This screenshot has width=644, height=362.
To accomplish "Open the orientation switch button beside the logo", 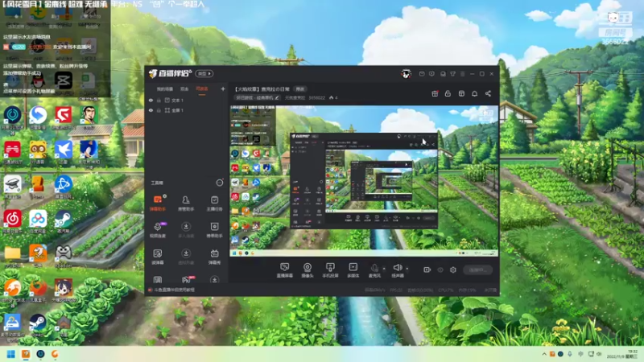I will [204, 73].
